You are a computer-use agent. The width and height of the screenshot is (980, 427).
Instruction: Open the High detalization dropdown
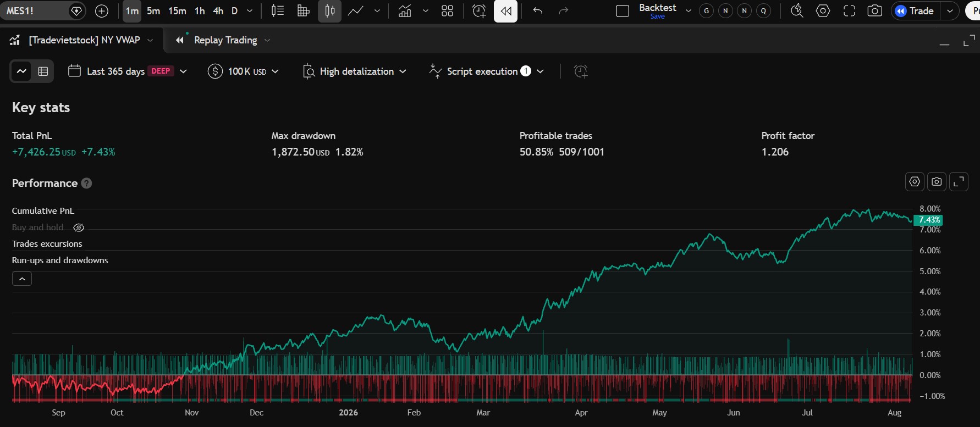[354, 71]
